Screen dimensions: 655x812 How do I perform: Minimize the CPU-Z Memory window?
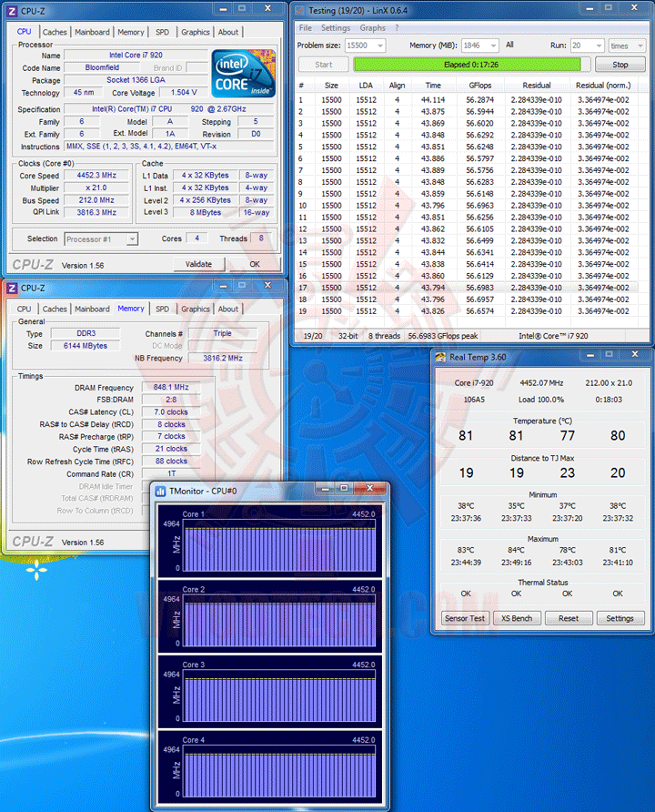(223, 286)
